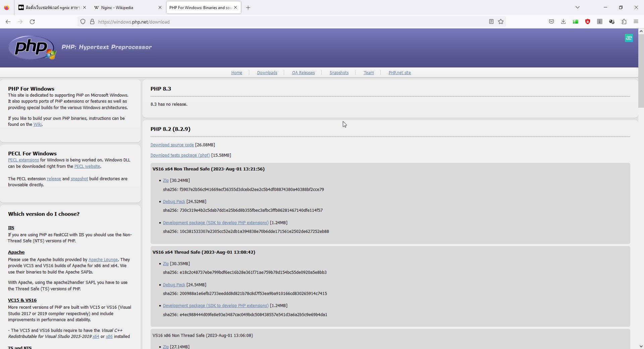This screenshot has height=349, width=644.
Task: Click the scrollbar down arrow
Action: pos(641,346)
